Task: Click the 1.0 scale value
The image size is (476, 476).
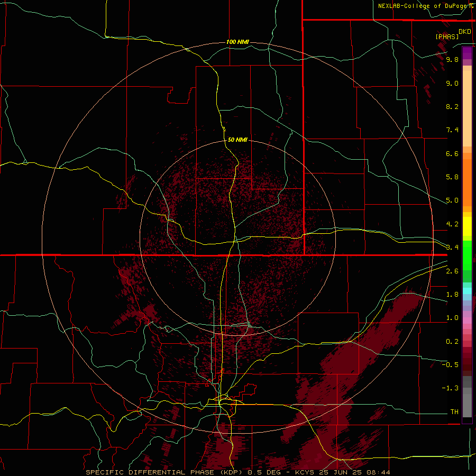Action: pos(452,318)
